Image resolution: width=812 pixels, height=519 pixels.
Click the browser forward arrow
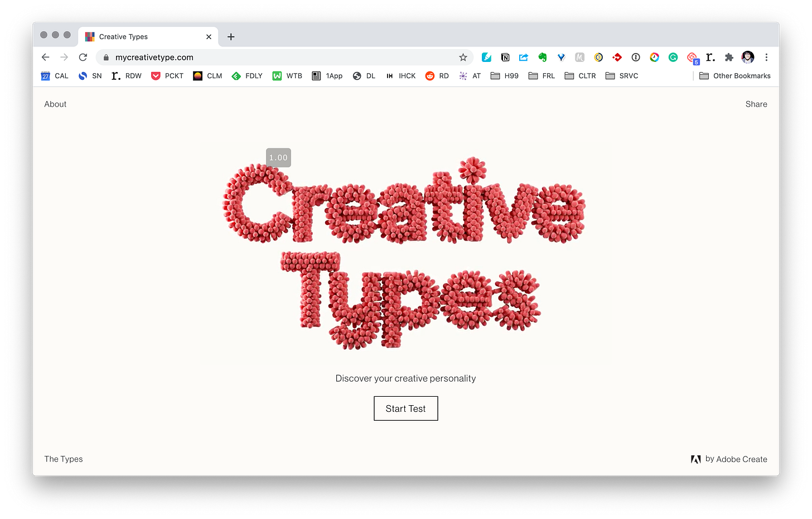tap(64, 57)
